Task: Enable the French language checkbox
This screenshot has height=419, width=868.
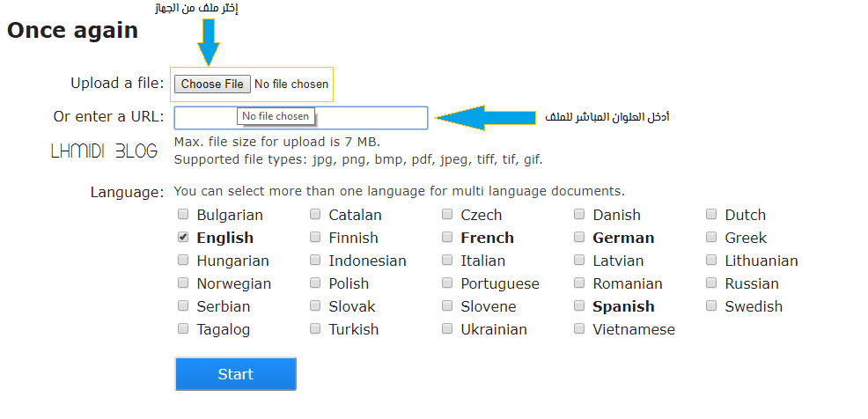Action: tap(447, 237)
